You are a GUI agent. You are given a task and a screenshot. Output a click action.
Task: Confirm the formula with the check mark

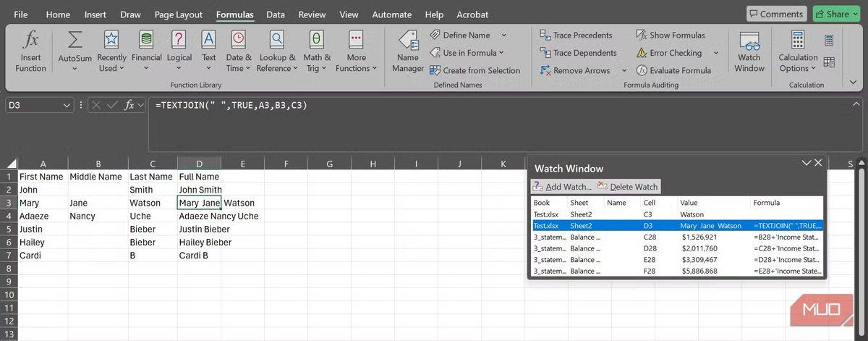[x=113, y=105]
